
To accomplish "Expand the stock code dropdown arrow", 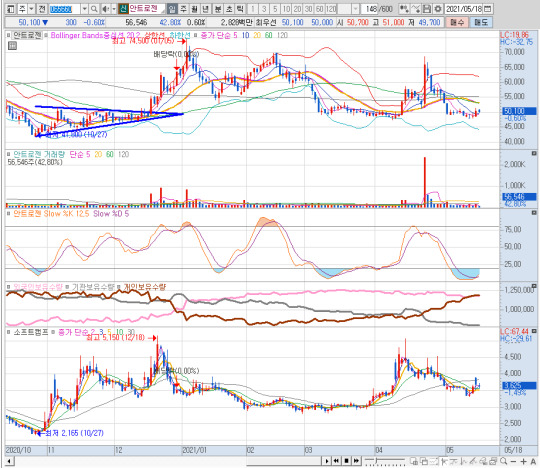I will tap(84, 9).
